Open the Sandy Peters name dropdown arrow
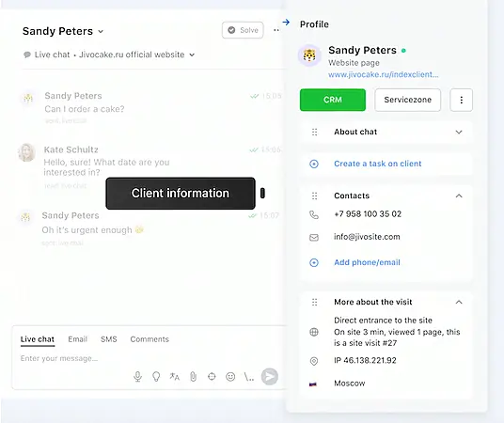This screenshot has width=504, height=423. (101, 32)
